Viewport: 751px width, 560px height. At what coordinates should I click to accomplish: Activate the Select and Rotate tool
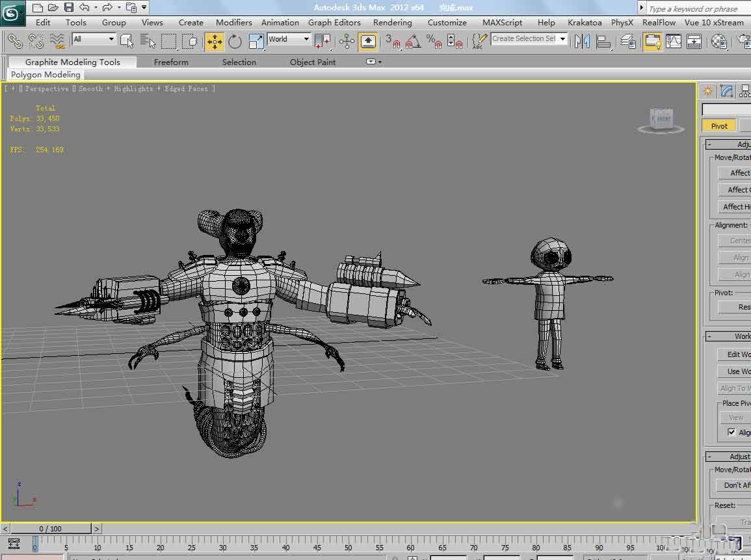click(235, 42)
